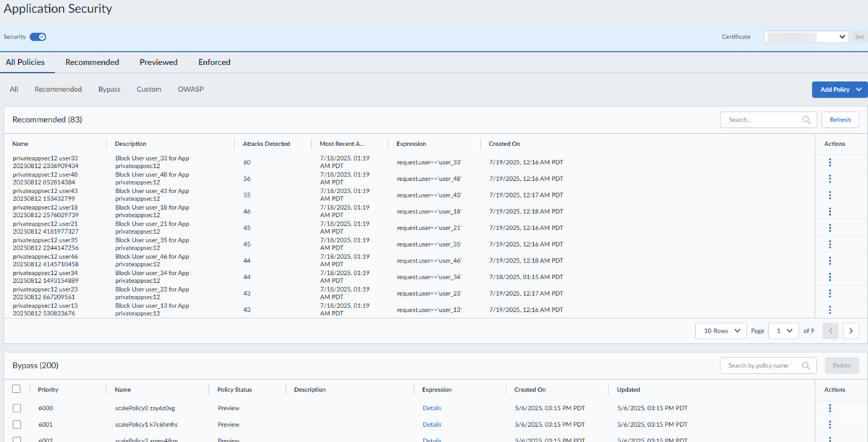This screenshot has width=868, height=442.
Task: Open Details link for scalePolicy0 expression
Action: 432,408
